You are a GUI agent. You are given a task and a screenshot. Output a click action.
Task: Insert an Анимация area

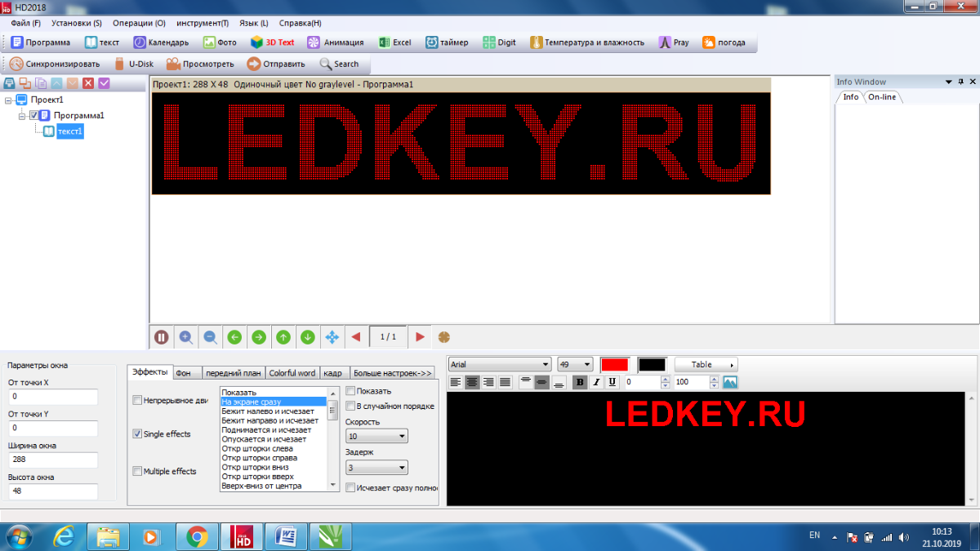pyautogui.click(x=336, y=42)
